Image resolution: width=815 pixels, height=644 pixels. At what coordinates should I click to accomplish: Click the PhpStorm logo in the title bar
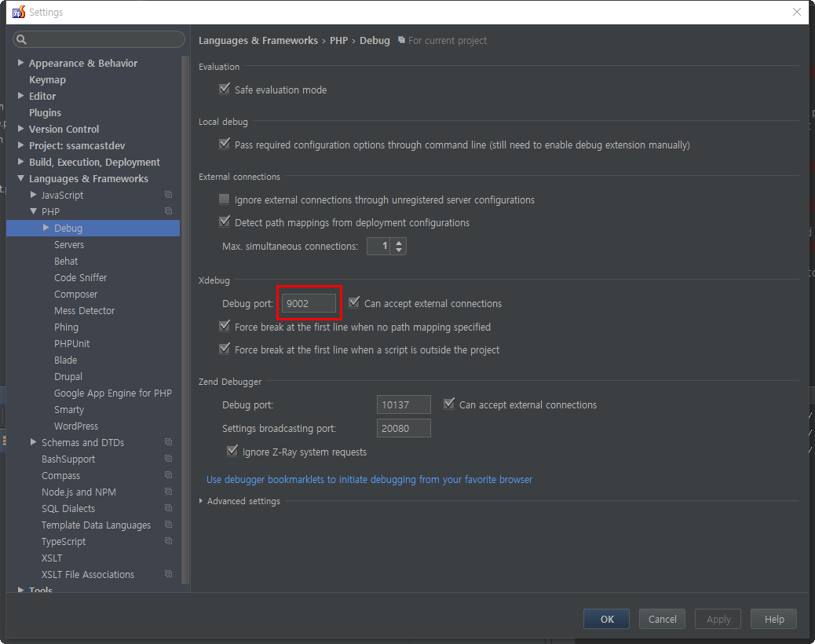point(19,12)
